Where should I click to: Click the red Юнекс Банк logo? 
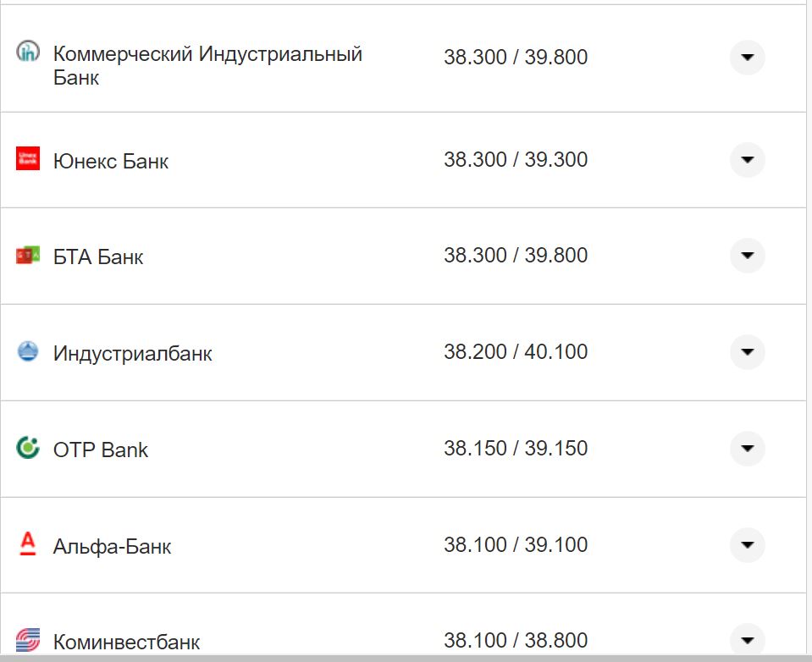pos(28,159)
